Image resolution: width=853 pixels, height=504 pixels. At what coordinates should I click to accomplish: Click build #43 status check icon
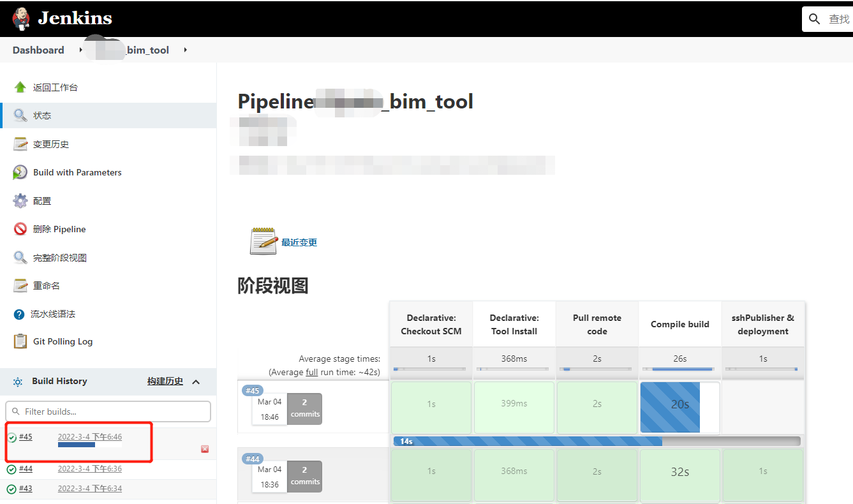tap(11, 489)
